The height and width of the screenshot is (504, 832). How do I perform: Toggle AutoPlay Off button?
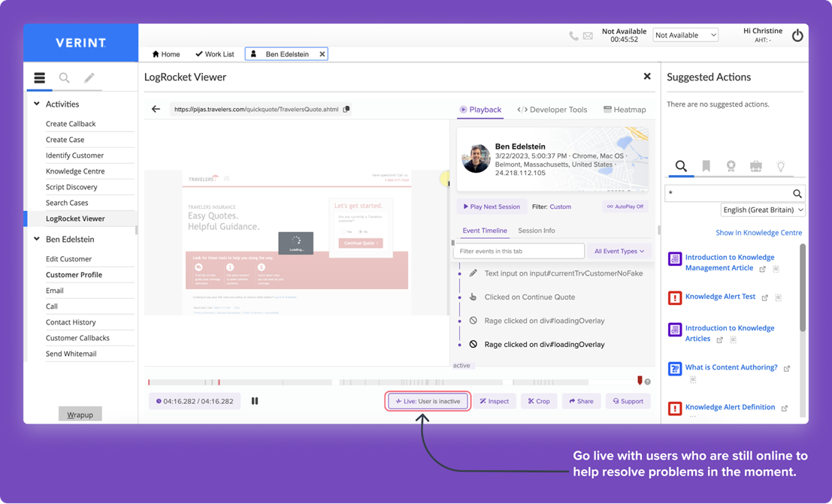pyautogui.click(x=625, y=207)
